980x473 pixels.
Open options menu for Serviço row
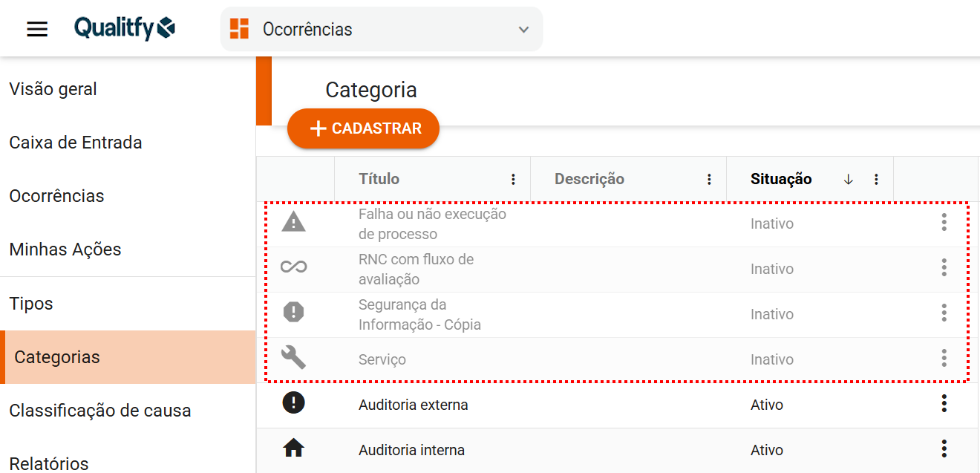pyautogui.click(x=944, y=359)
